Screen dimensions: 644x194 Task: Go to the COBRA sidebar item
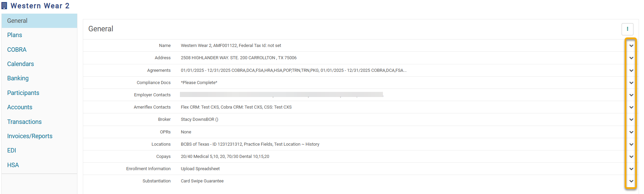pos(17,50)
